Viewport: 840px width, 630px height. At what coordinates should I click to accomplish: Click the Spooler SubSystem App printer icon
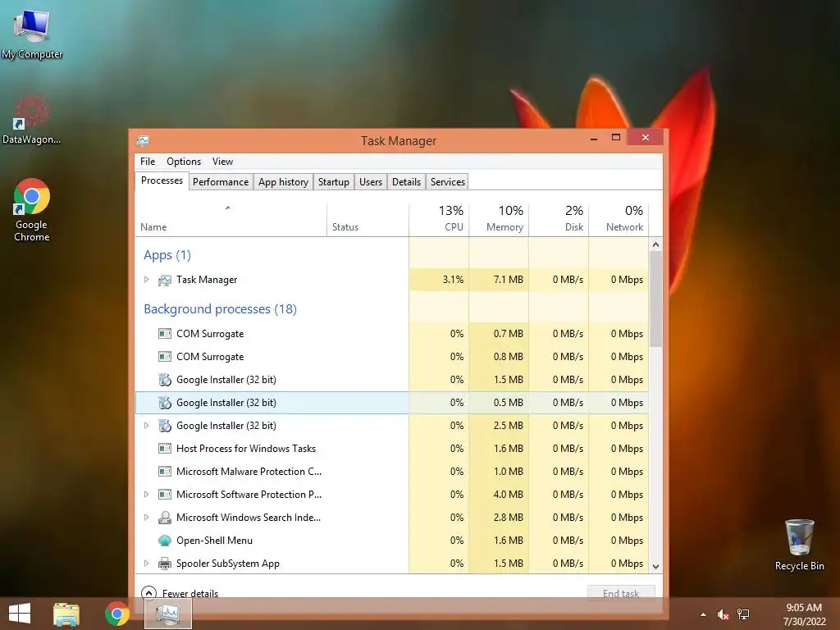(164, 564)
